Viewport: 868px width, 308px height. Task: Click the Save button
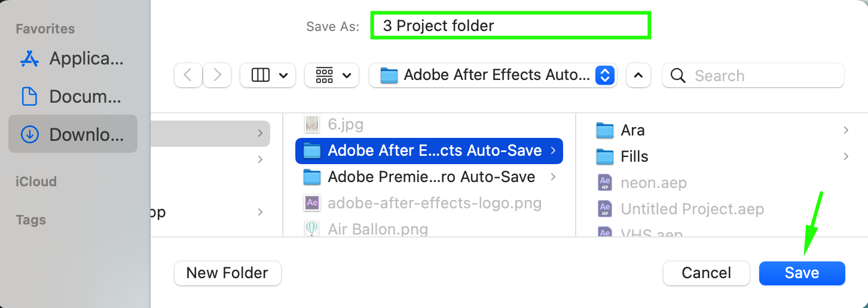pyautogui.click(x=802, y=273)
